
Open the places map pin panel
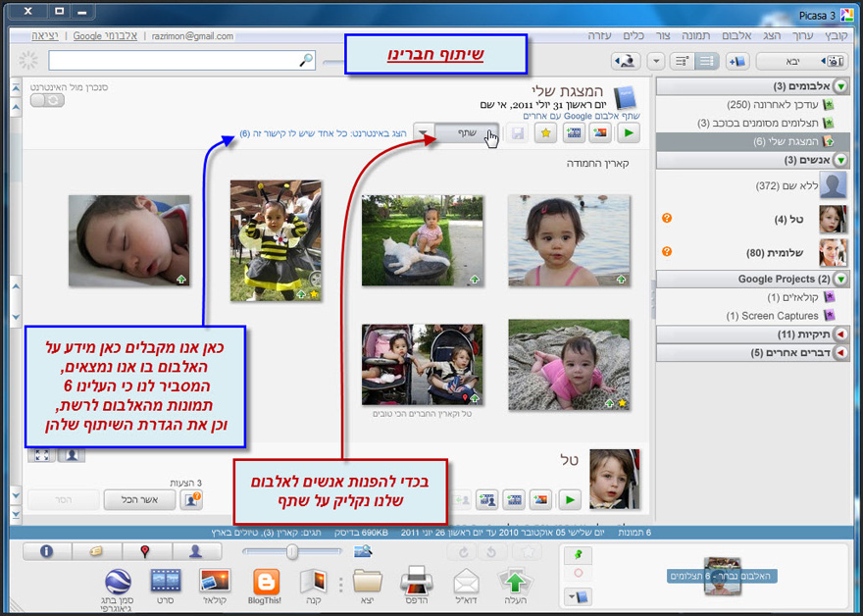click(x=145, y=551)
